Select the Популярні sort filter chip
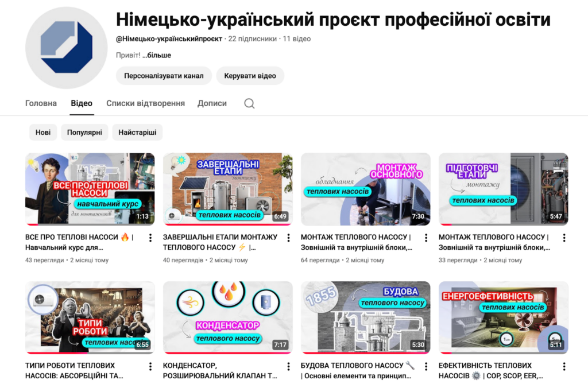 pos(84,133)
